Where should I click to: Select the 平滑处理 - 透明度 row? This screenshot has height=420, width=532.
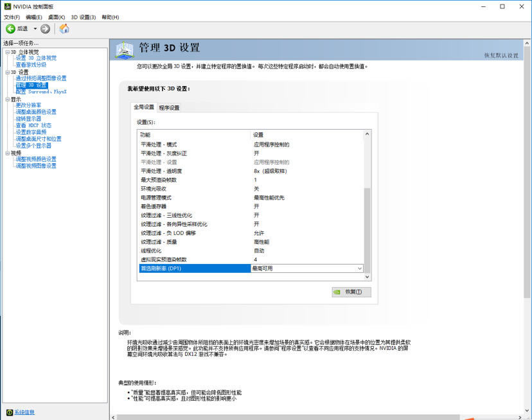(x=251, y=171)
